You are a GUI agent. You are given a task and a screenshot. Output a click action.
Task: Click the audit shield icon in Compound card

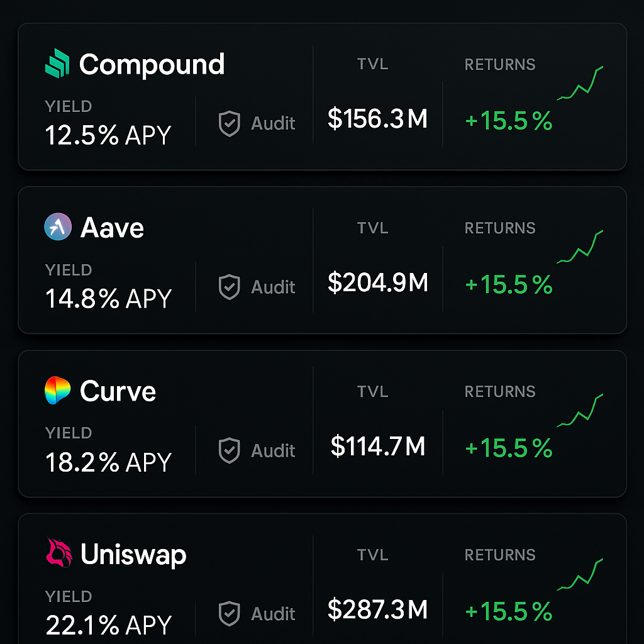(229, 123)
